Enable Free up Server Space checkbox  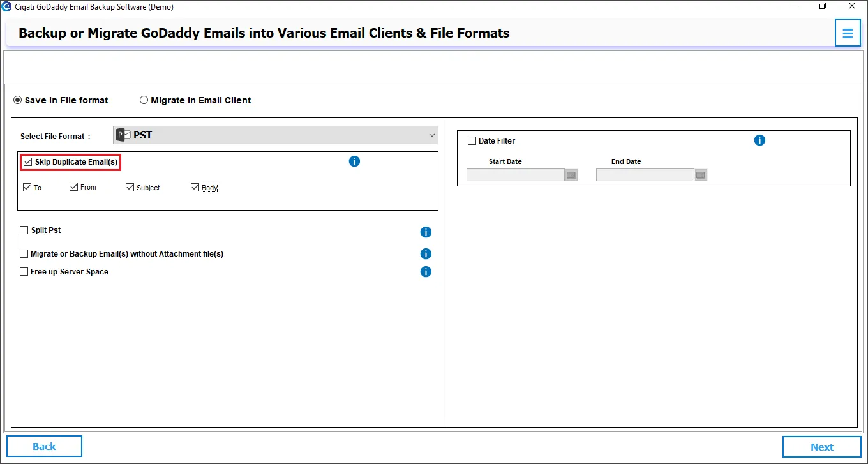[x=24, y=272]
